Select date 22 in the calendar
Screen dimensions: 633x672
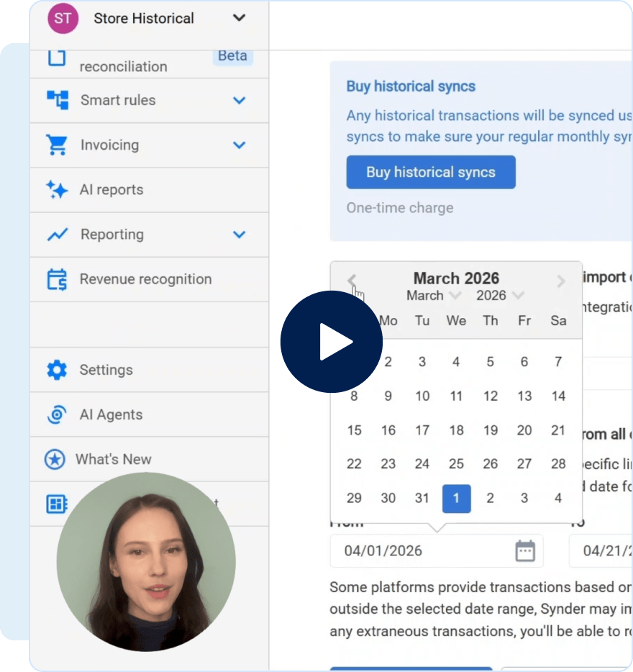(354, 464)
